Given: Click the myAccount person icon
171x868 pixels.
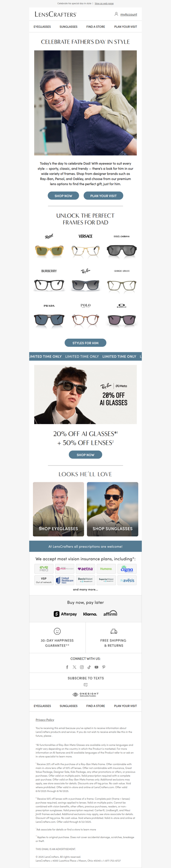Looking at the screenshot, I should [116, 14].
